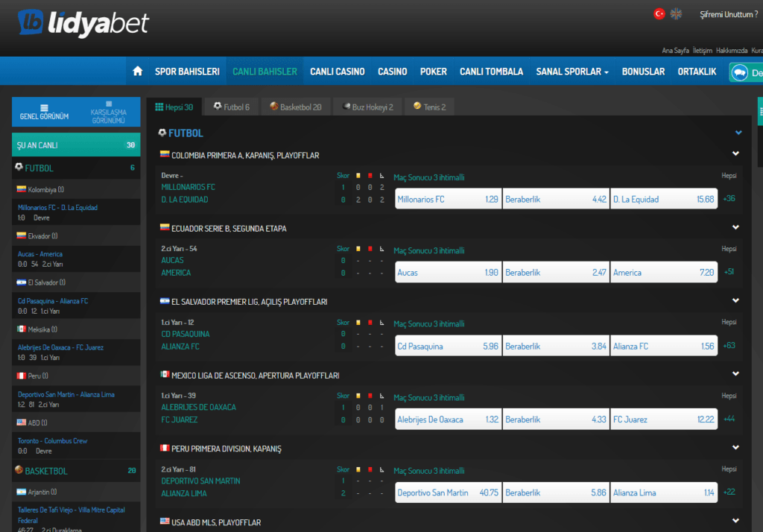
Task: Open Sanal Sporlar dropdown menu
Action: pyautogui.click(x=572, y=72)
